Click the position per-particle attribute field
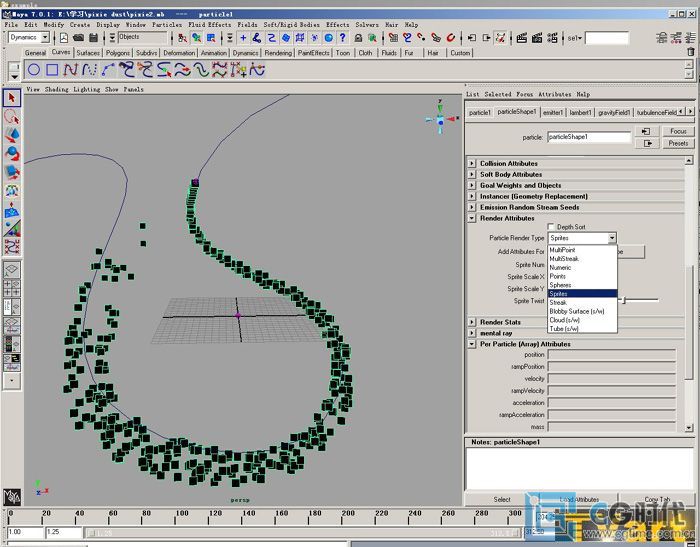 (612, 355)
